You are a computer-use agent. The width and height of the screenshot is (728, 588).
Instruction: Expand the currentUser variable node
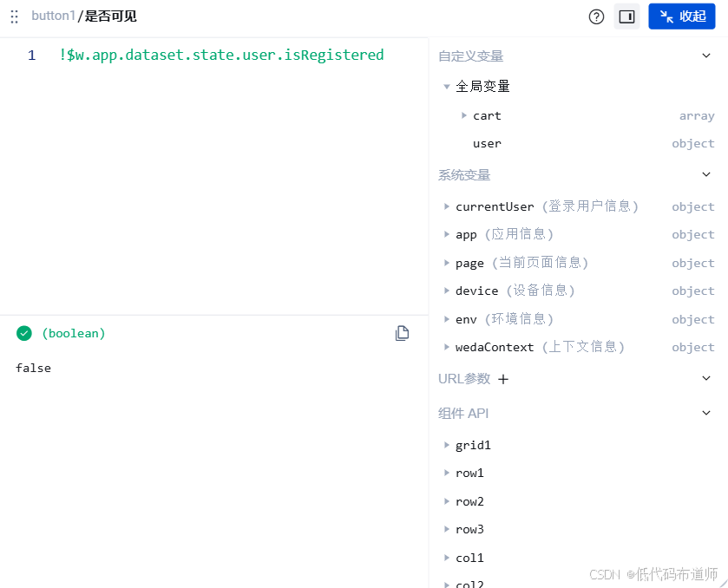(x=446, y=206)
